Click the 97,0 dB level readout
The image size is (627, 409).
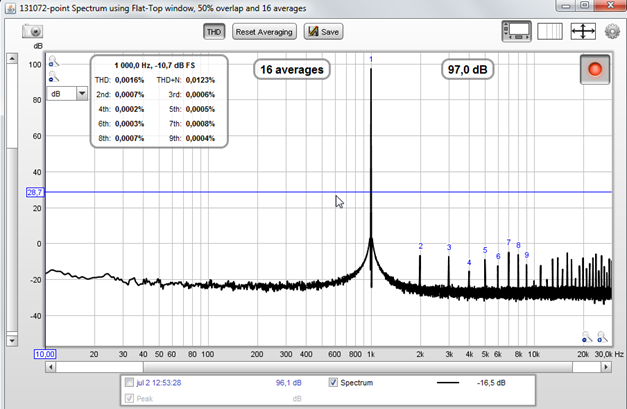(x=467, y=70)
